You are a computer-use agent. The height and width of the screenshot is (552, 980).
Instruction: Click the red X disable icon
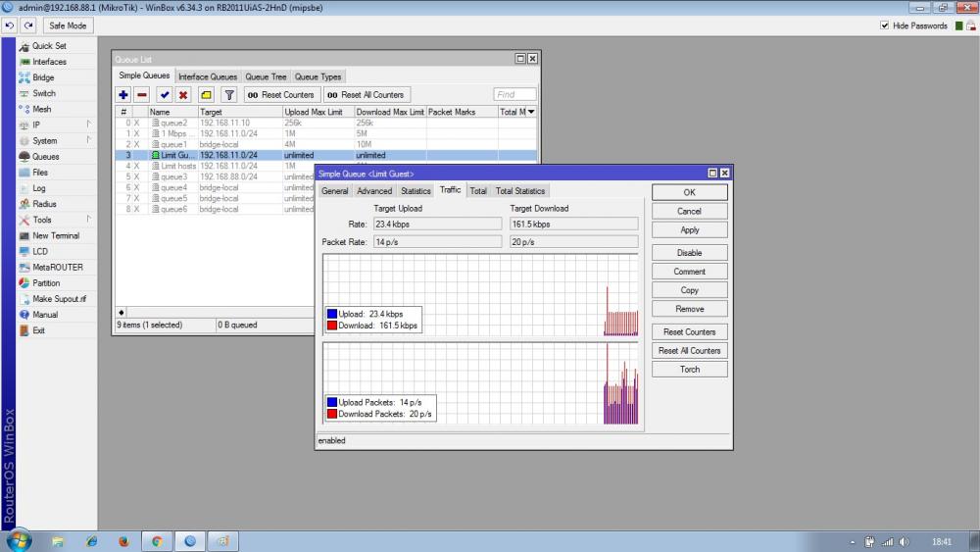tap(182, 95)
